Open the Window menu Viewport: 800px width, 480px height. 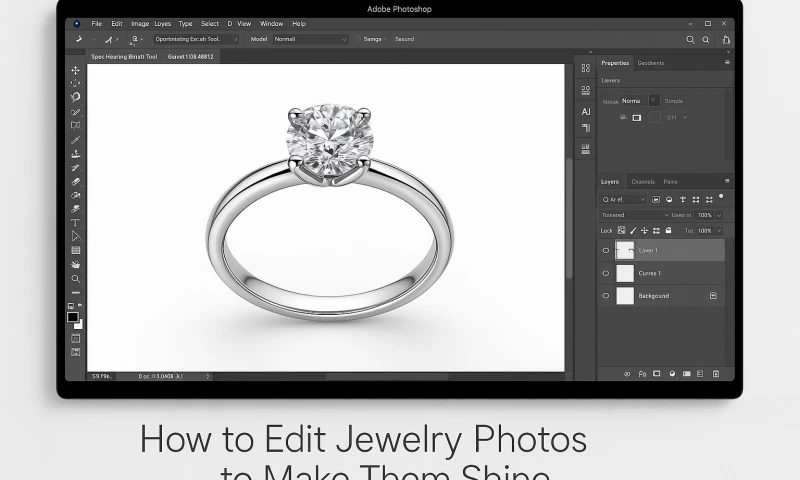[271, 23]
